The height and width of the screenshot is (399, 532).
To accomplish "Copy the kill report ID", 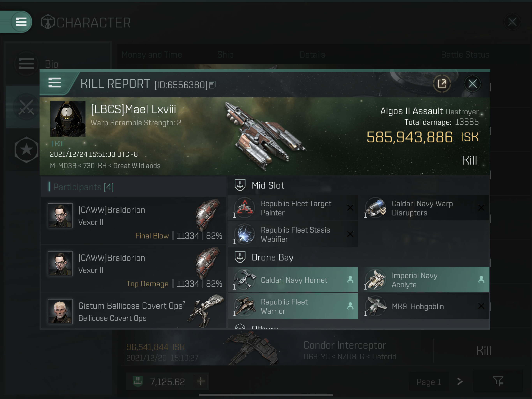I will [x=212, y=85].
